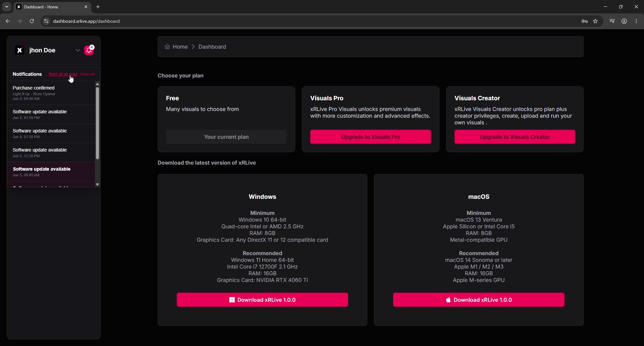Open the Purchase confirmed notification

coord(51,93)
